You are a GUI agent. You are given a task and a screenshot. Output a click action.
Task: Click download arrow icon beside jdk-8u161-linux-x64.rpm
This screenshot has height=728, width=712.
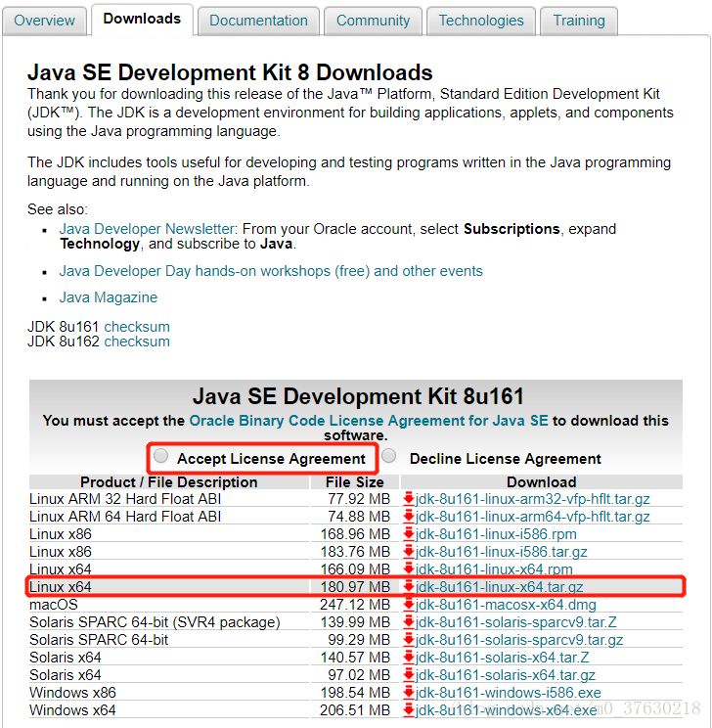pyautogui.click(x=409, y=569)
